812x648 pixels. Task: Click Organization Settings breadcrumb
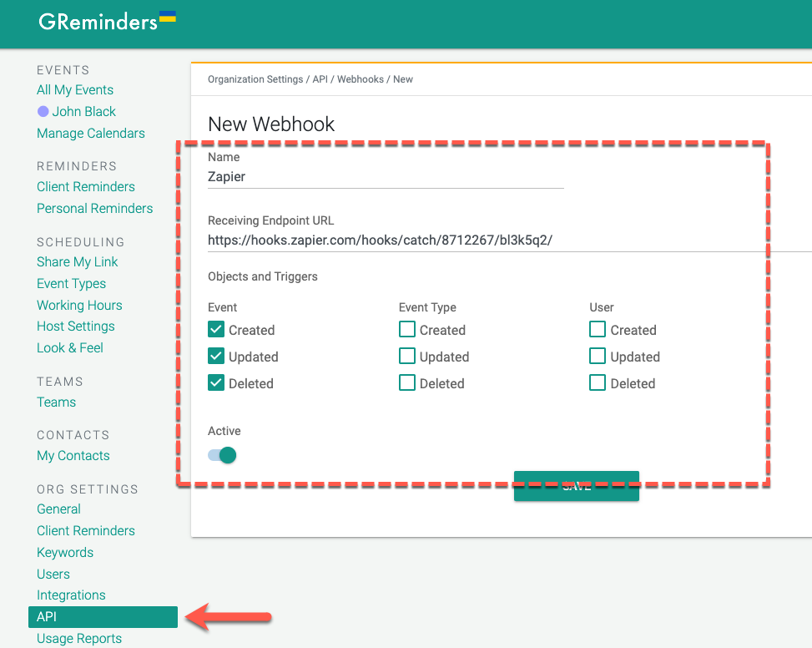tap(255, 79)
